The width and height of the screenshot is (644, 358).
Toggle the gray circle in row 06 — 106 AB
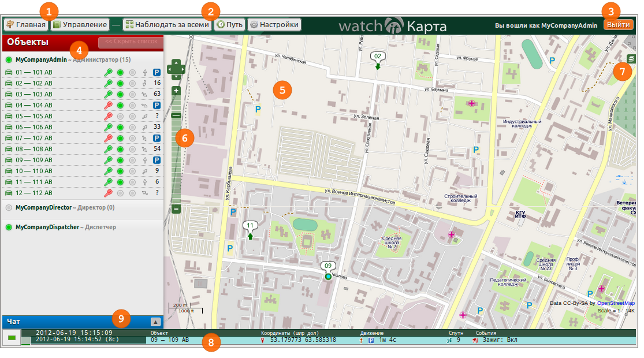coord(132,127)
